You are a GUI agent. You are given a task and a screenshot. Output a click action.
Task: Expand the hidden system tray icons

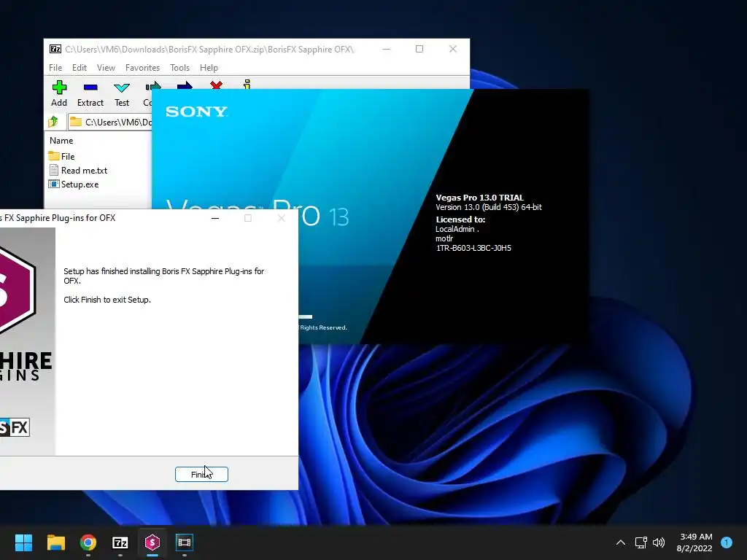tap(621, 542)
